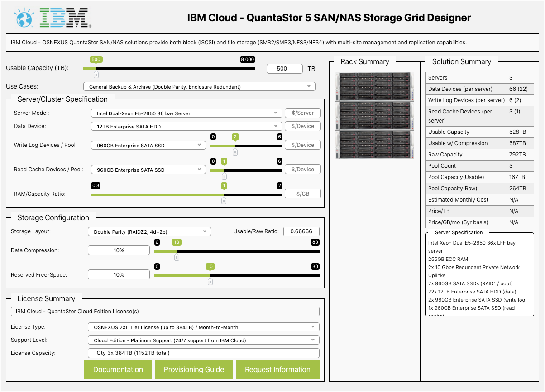545x392 pixels.
Task: Click the Usable Capacity slider handle
Action: coord(96,75)
